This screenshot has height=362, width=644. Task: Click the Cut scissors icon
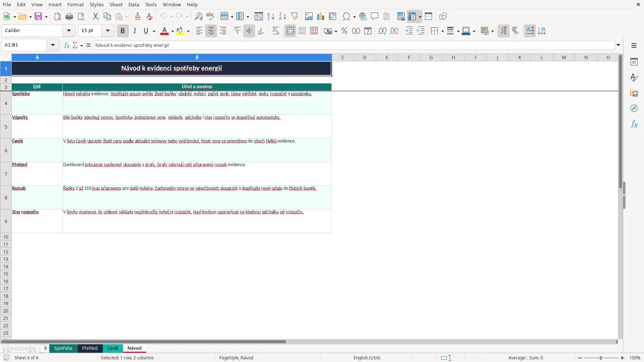[x=96, y=17]
